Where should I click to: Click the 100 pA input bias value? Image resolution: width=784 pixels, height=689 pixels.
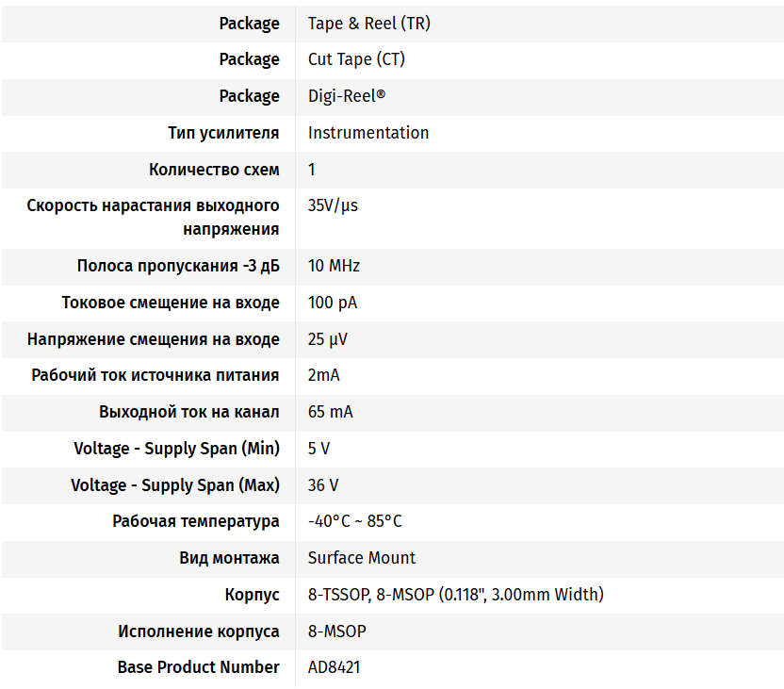pyautogui.click(x=333, y=303)
